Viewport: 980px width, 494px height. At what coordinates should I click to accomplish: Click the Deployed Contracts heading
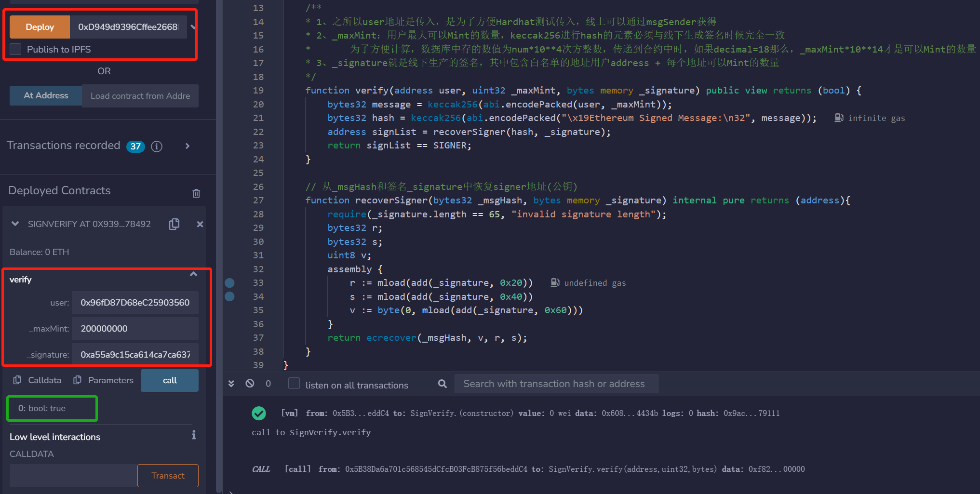(59, 190)
